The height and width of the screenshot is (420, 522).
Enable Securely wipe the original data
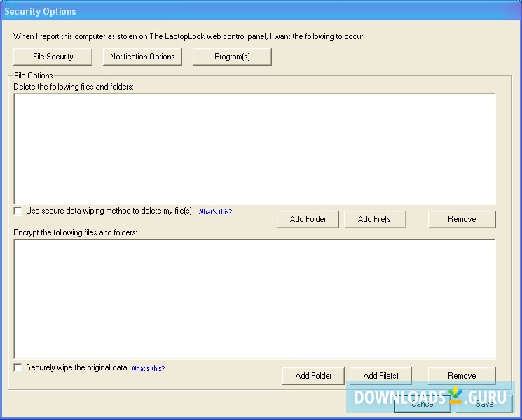18,367
